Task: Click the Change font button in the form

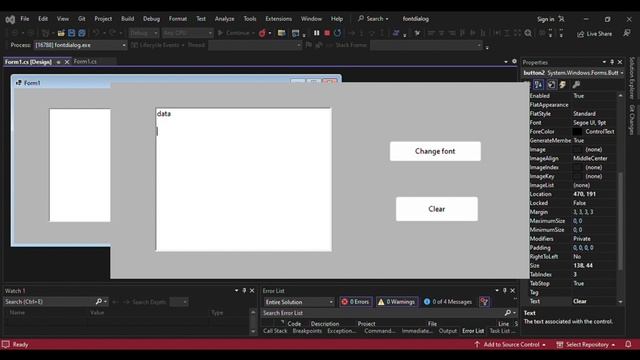Action: (435, 151)
